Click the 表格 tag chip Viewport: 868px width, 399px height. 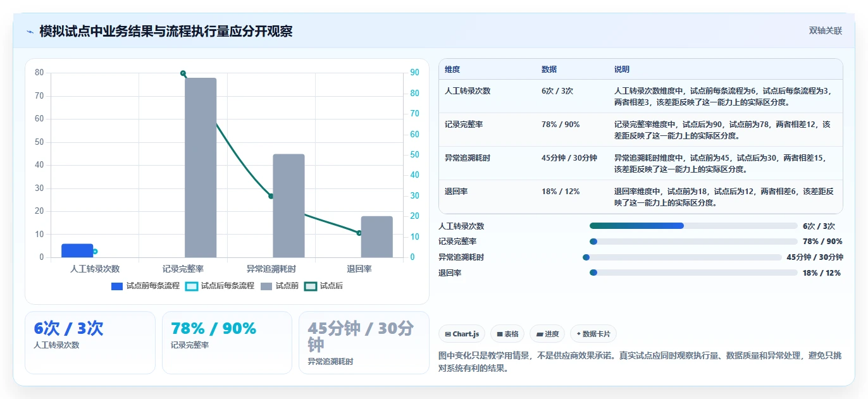507,334
